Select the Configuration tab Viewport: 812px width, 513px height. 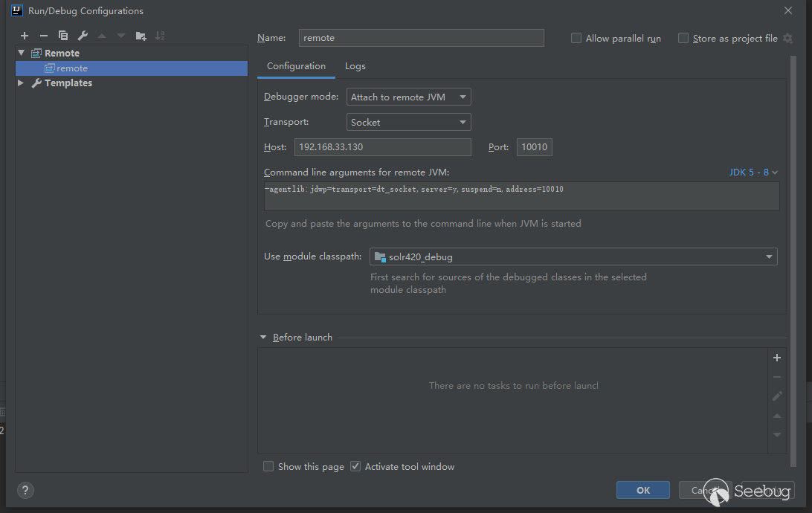[296, 66]
